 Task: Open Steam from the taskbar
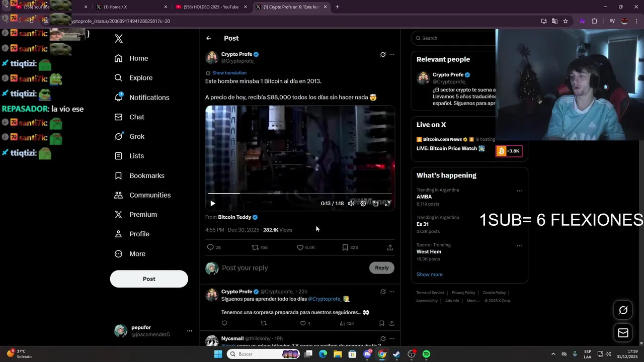click(x=397, y=354)
